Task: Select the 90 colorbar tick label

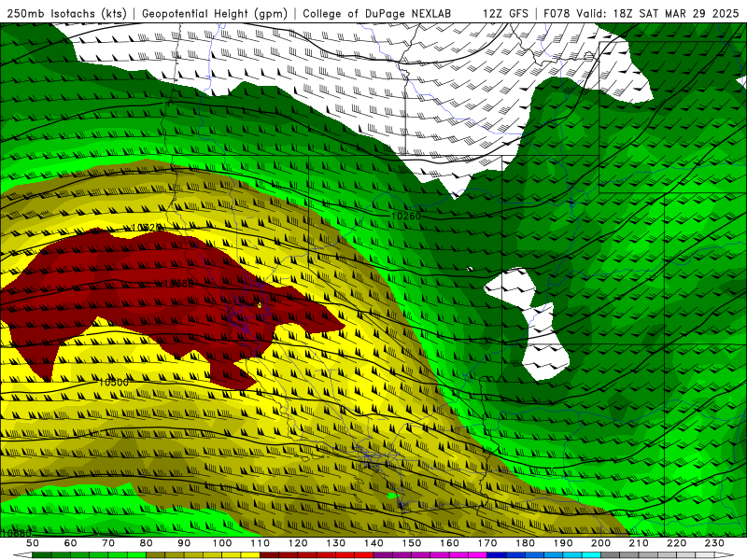Action: (x=184, y=543)
